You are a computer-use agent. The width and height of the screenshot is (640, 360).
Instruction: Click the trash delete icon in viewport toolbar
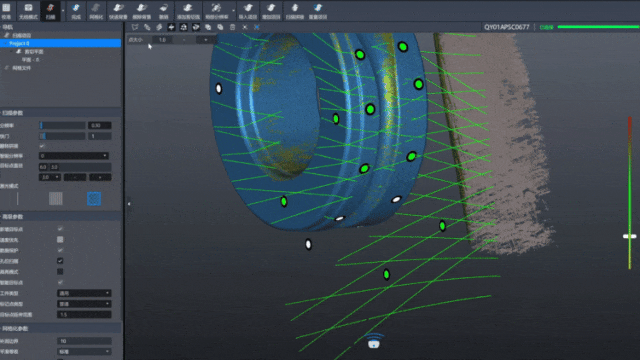pos(232,27)
